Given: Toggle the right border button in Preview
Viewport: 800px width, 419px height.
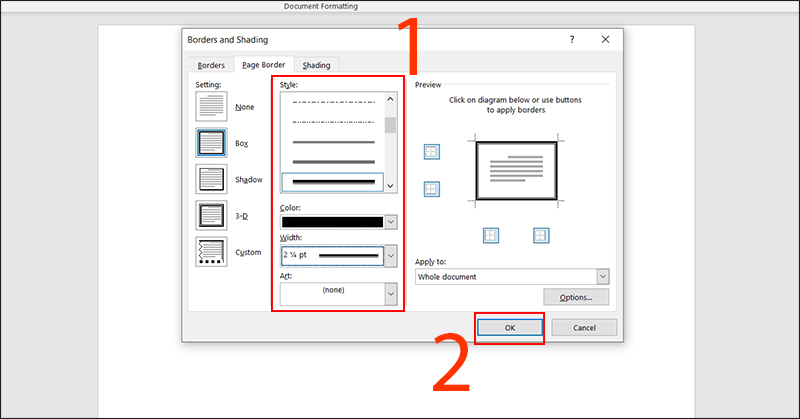Looking at the screenshot, I should click(x=541, y=235).
